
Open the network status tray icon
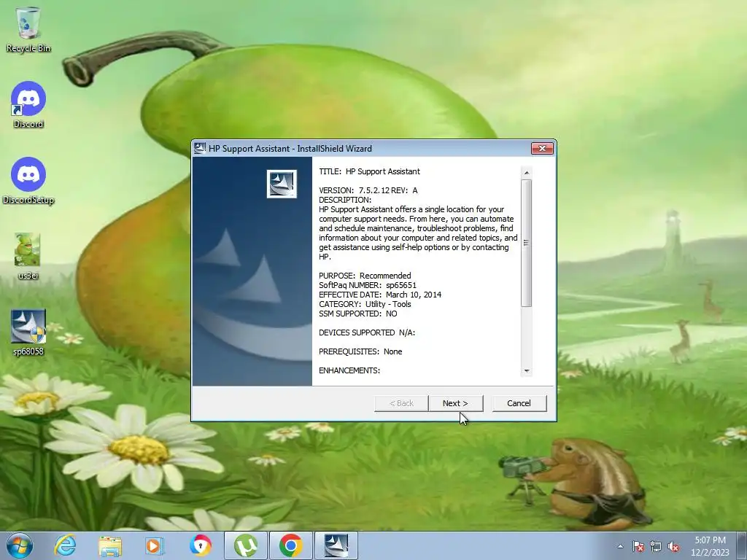tap(656, 546)
